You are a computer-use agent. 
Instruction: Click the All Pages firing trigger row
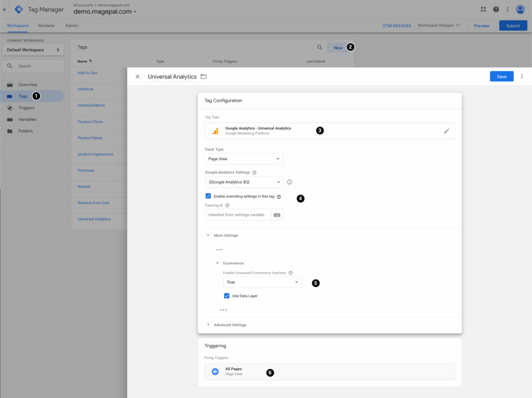330,372
